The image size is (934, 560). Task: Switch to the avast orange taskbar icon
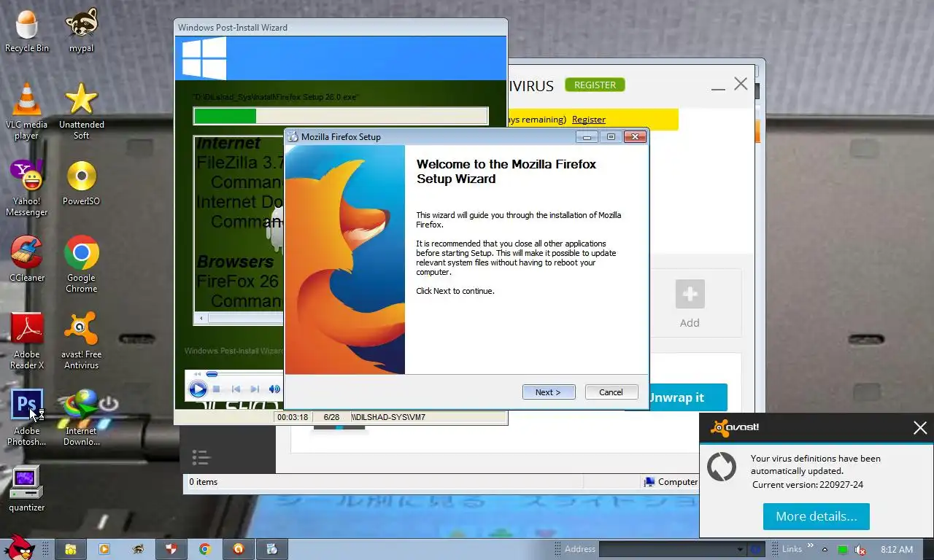238,549
